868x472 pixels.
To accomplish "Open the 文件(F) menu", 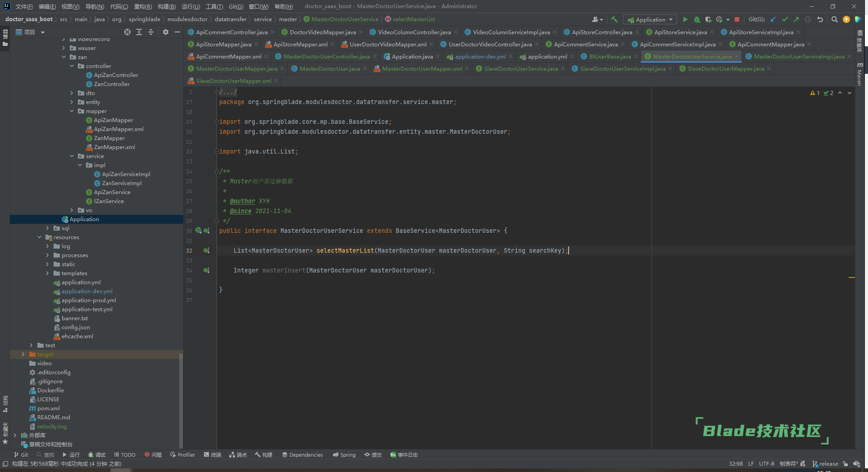I will click(x=24, y=6).
